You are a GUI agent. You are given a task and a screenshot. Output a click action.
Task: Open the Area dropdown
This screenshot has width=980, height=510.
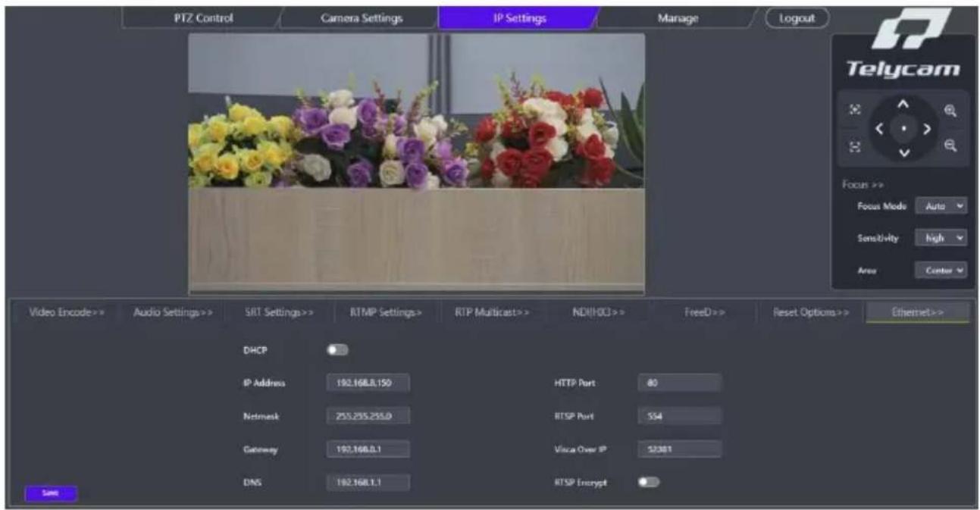pyautogui.click(x=941, y=270)
